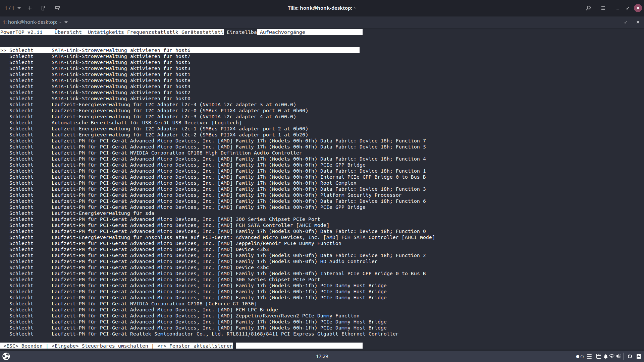Click the add terminal right icon
The width and height of the screenshot is (644, 362).
pyautogui.click(x=43, y=8)
